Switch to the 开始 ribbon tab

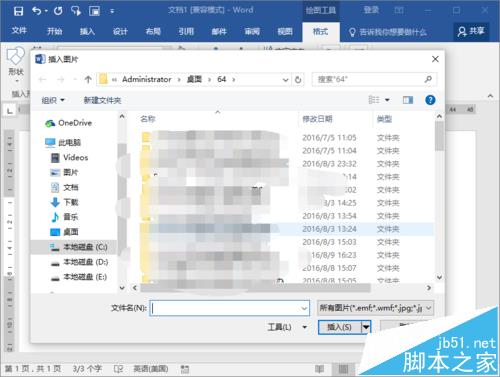tap(54, 32)
